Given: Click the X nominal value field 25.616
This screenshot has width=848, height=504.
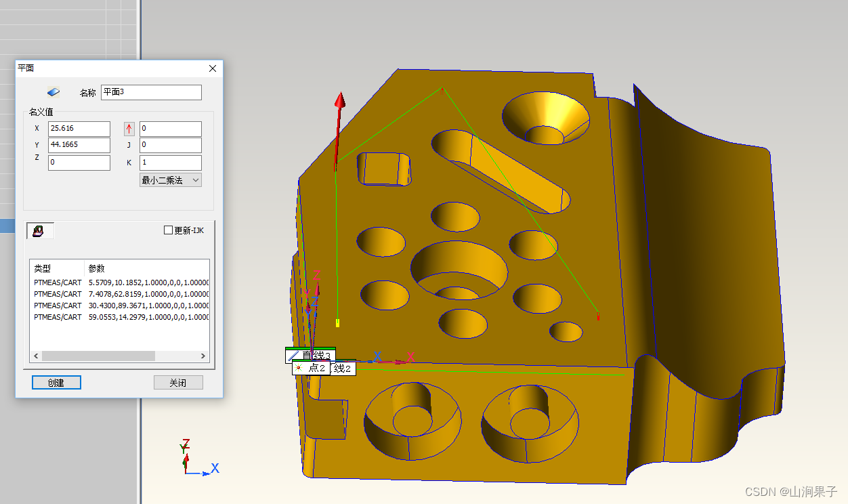Looking at the screenshot, I should (79, 129).
